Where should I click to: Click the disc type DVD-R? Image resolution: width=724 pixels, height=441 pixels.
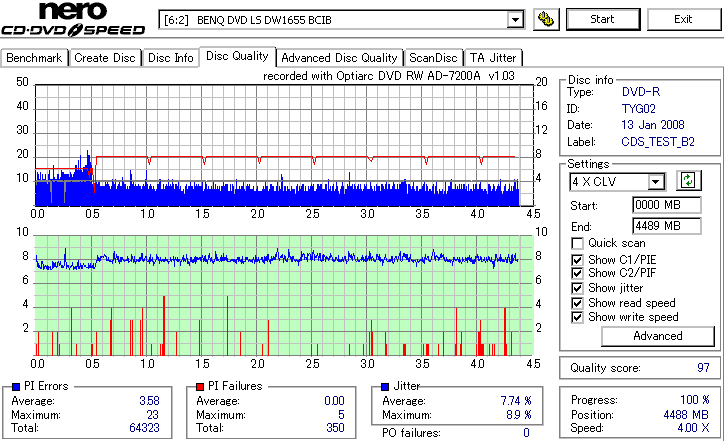click(641, 92)
